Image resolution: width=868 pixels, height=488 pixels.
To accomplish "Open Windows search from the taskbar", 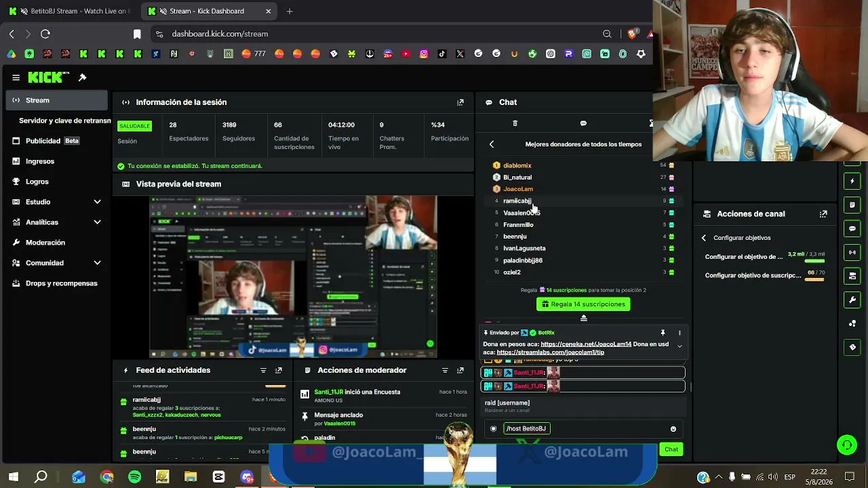I will tap(41, 477).
